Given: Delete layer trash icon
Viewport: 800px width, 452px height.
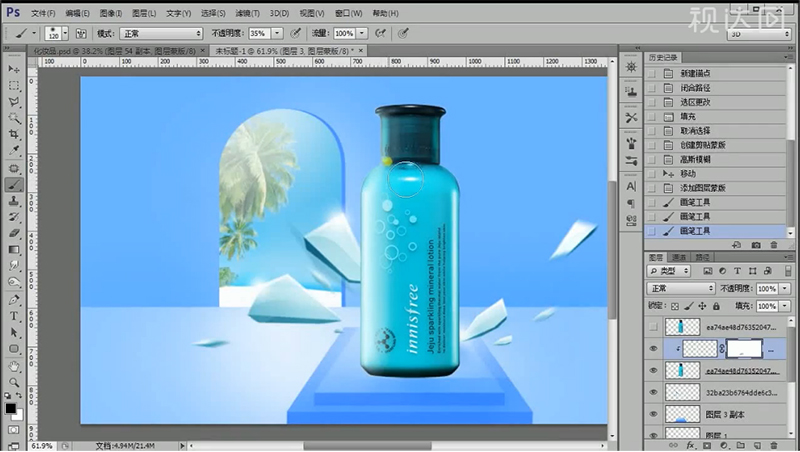Looking at the screenshot, I should tap(773, 445).
